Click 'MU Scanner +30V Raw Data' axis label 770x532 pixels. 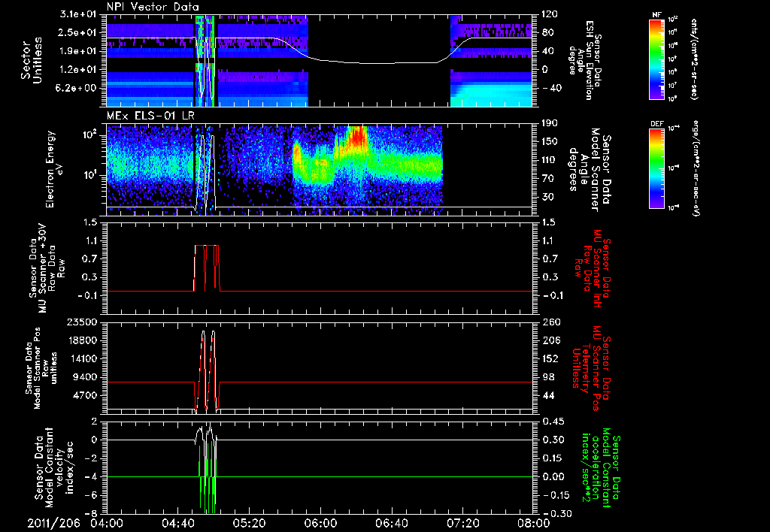point(46,268)
